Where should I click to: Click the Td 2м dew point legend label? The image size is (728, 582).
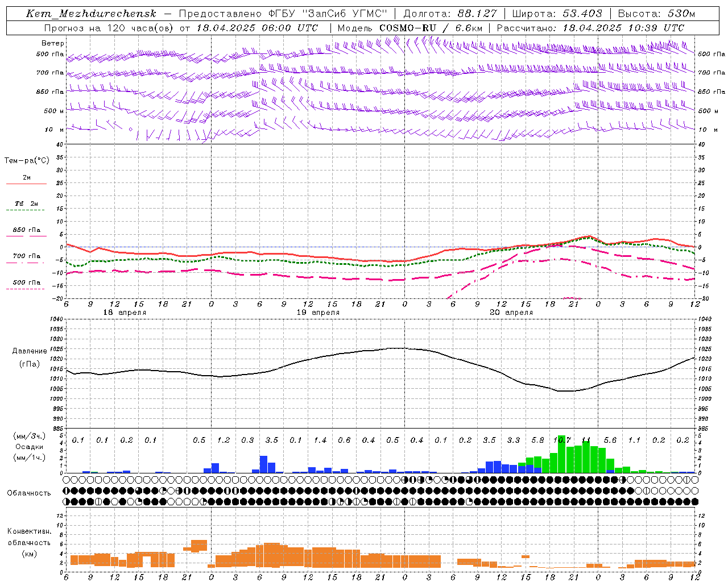pyautogui.click(x=27, y=203)
